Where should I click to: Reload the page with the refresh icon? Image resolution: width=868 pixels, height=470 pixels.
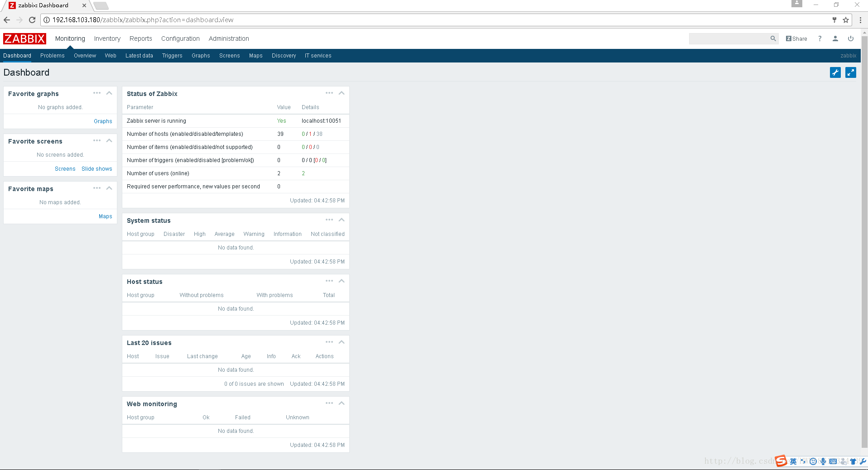(32, 20)
